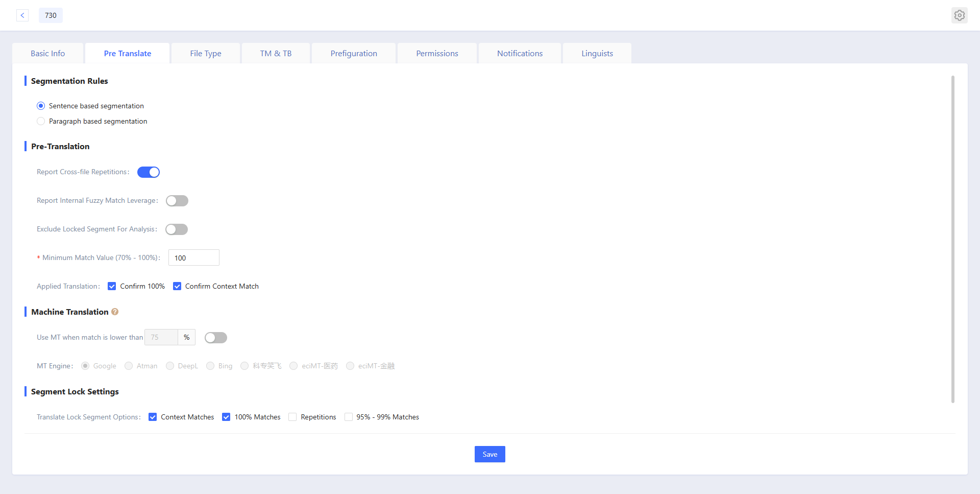Click the Segment Lock Settings heading
This screenshot has height=494, width=980.
coord(75,391)
